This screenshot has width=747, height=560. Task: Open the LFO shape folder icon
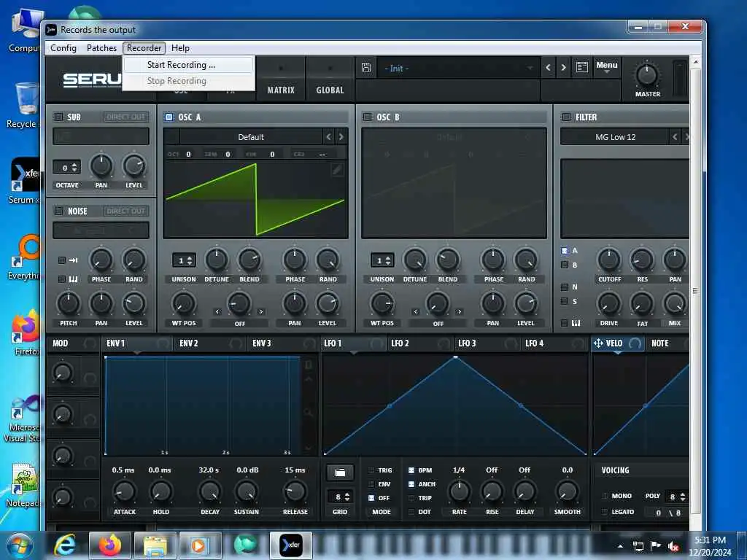click(x=340, y=472)
